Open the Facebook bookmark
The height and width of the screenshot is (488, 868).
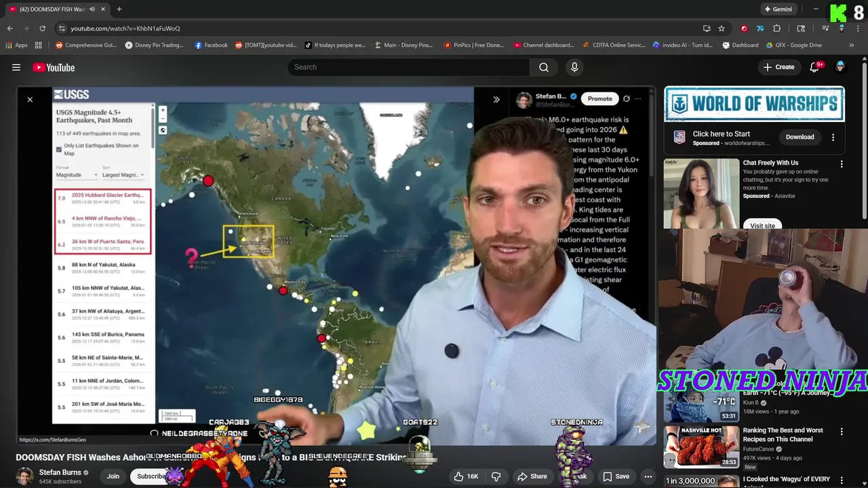211,45
